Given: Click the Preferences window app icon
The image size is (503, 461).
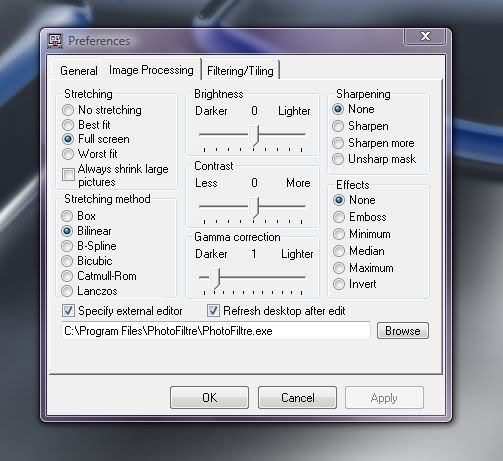Looking at the screenshot, I should (x=55, y=41).
